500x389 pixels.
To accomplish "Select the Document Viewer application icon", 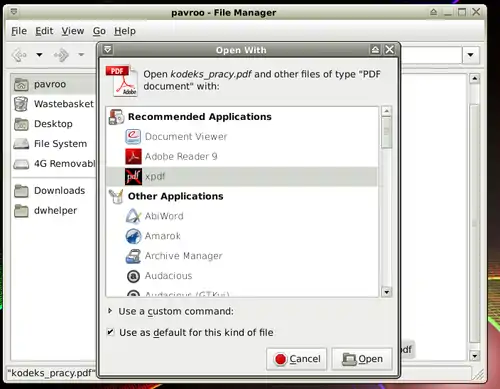I will (133, 137).
